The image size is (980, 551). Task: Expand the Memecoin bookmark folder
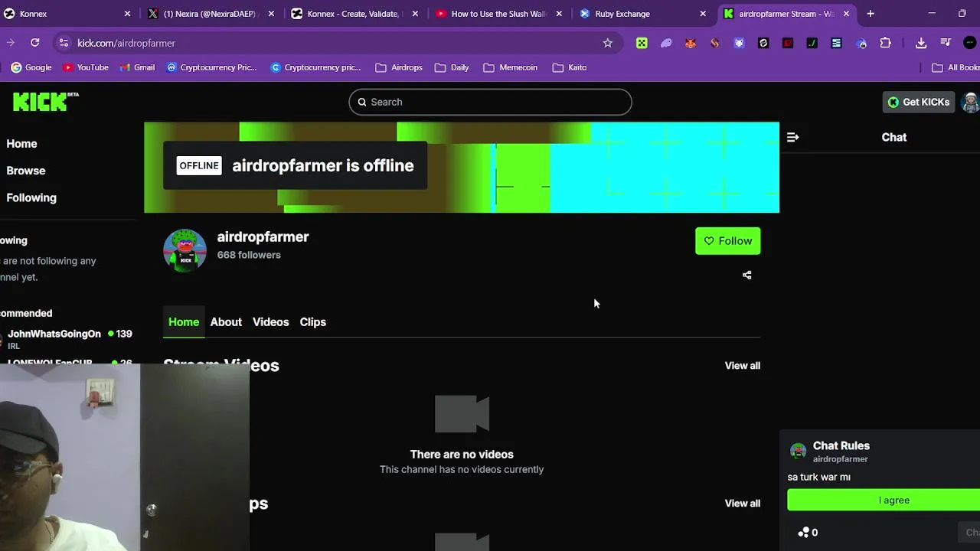pyautogui.click(x=511, y=67)
